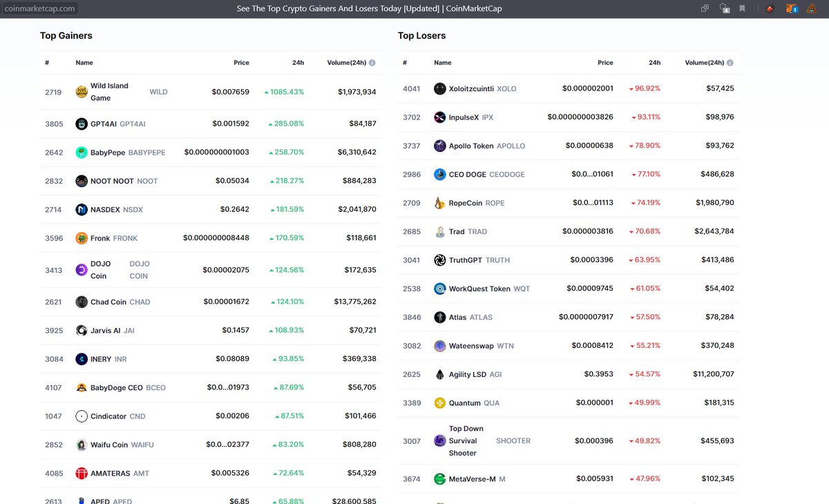Open the shield tracker-blocking icon showing 4
829x504 pixels.
725,9
